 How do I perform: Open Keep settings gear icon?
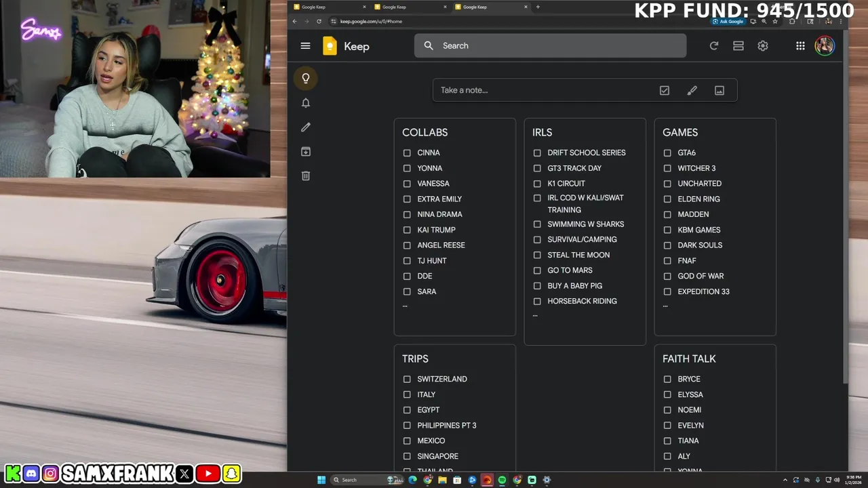[763, 45]
